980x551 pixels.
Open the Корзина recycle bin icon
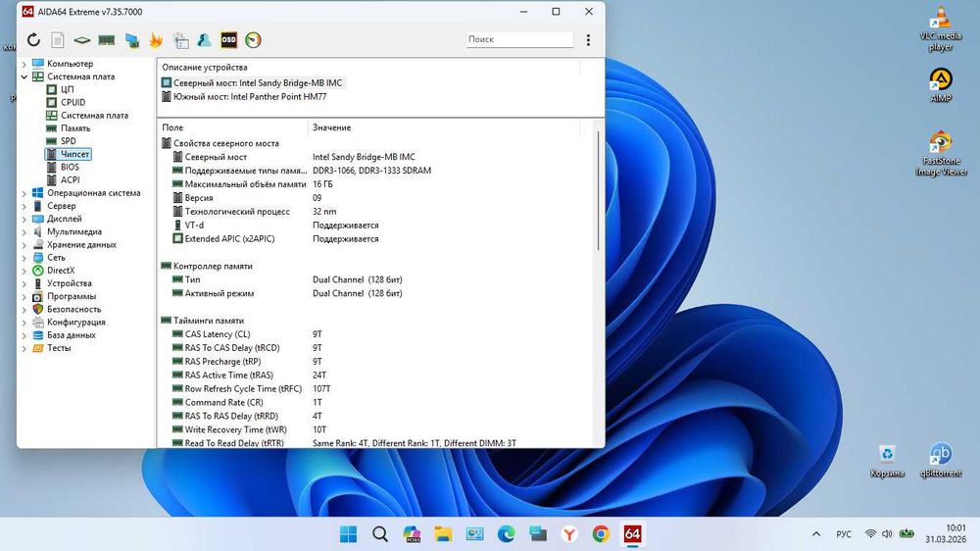tap(887, 461)
